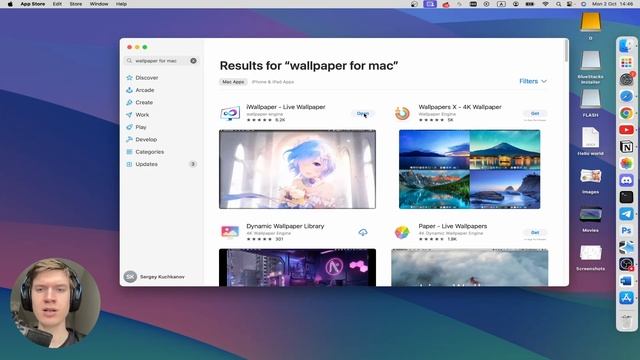Open the Window menu

point(99,4)
